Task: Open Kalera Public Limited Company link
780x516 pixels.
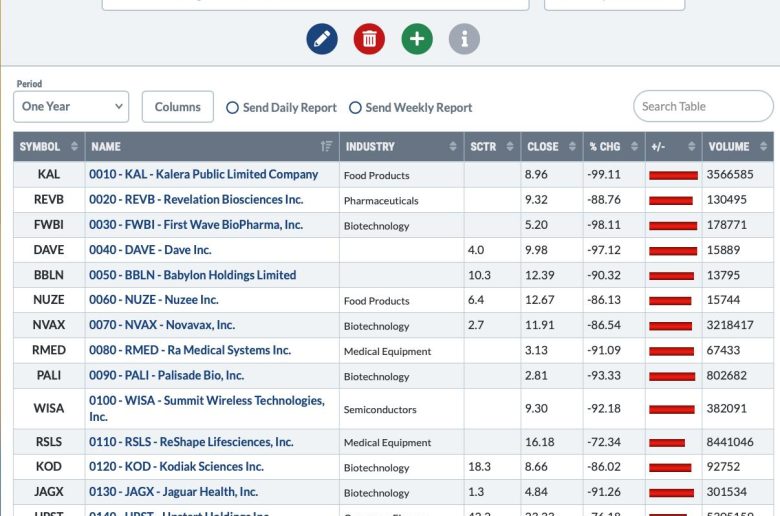Action: click(x=203, y=174)
